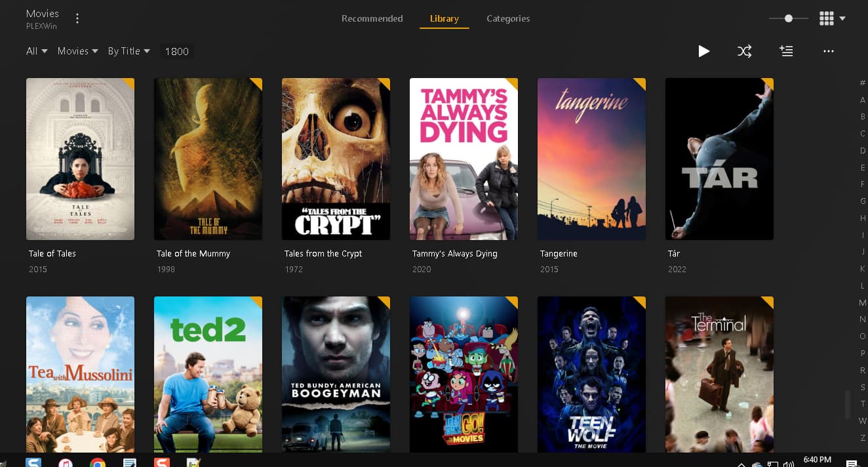Shuffle the movie library
The height and width of the screenshot is (467, 868).
(744, 51)
